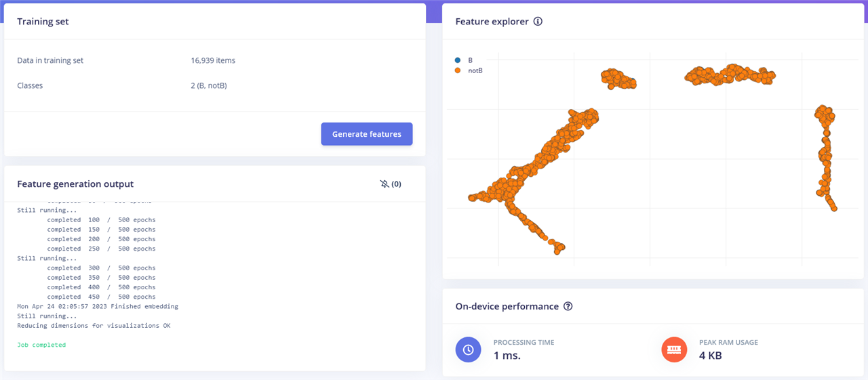Click the Finished embedding log line

coord(98,306)
